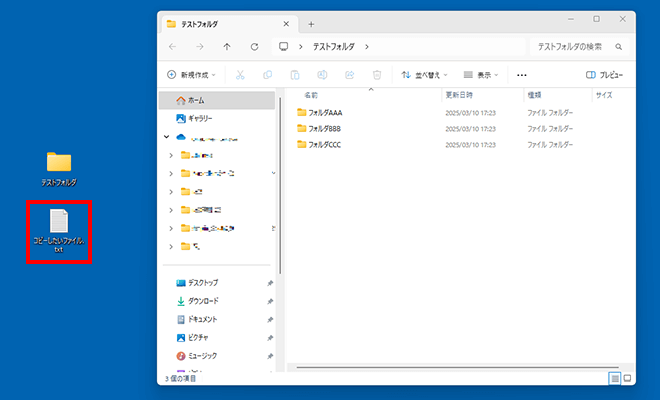
Task: Open ダウンロード in quick access
Action: tap(203, 301)
